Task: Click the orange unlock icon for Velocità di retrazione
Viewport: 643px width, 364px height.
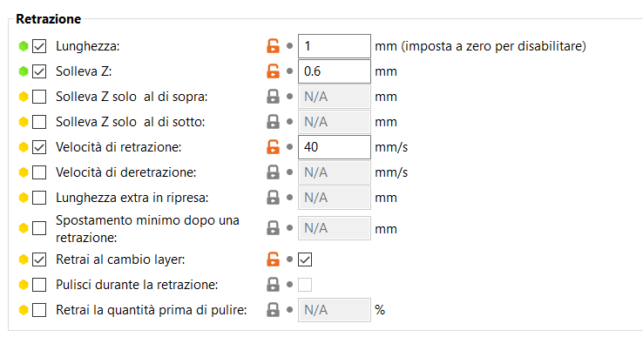Action: click(273, 147)
